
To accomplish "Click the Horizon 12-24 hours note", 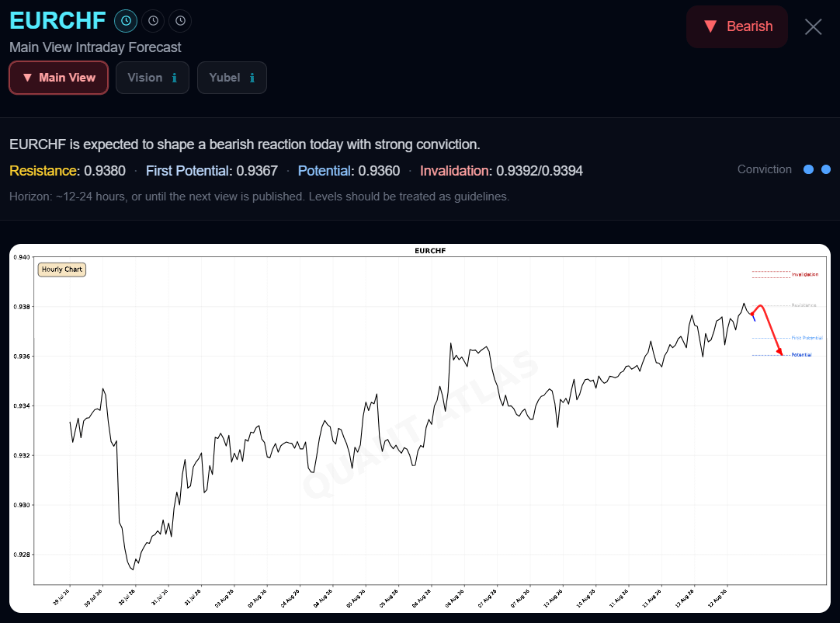I will 259,197.
